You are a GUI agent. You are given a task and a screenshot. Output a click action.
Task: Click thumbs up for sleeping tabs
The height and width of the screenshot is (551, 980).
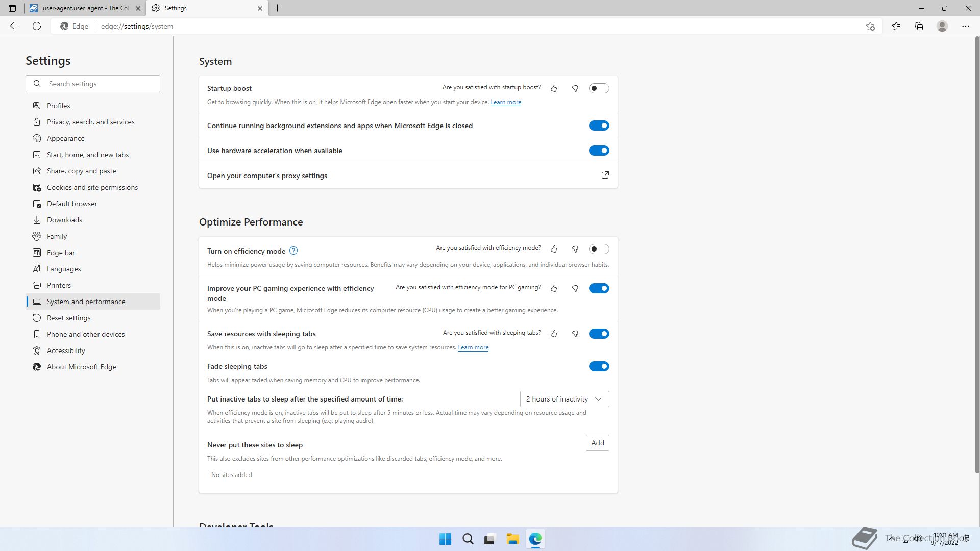554,334
